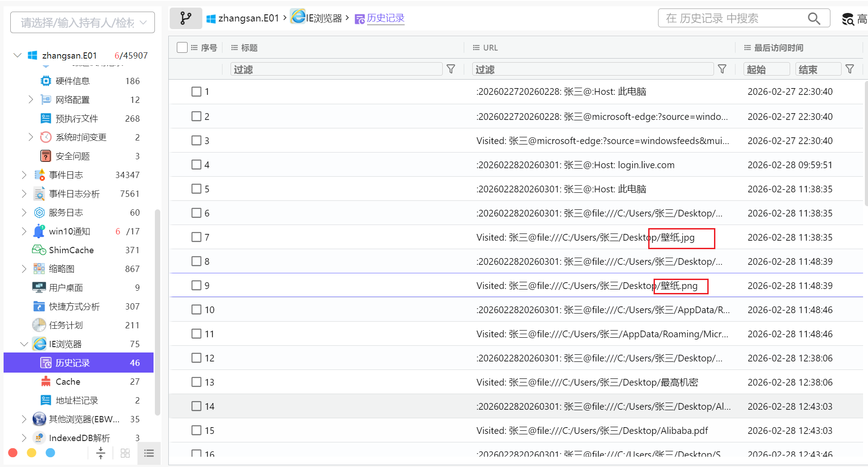Image resolution: width=868 pixels, height=467 pixels.
Task: Click the time column filter funnel icon
Action: pos(849,69)
